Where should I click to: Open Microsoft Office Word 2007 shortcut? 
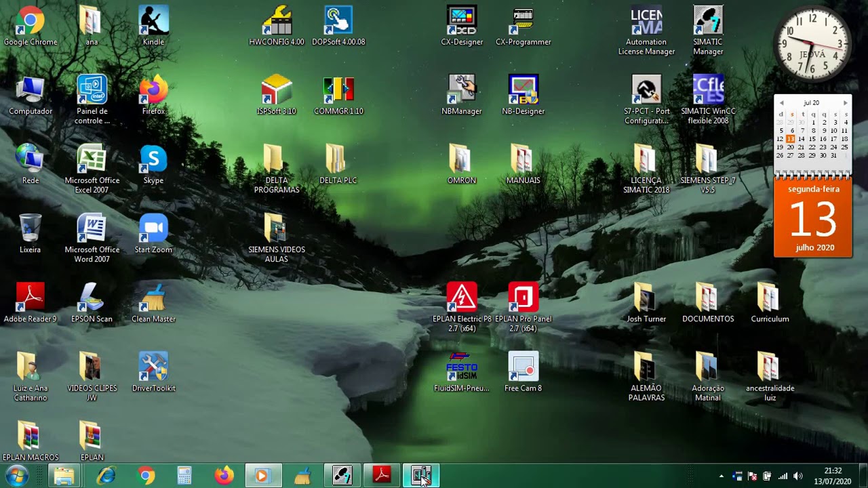92,238
